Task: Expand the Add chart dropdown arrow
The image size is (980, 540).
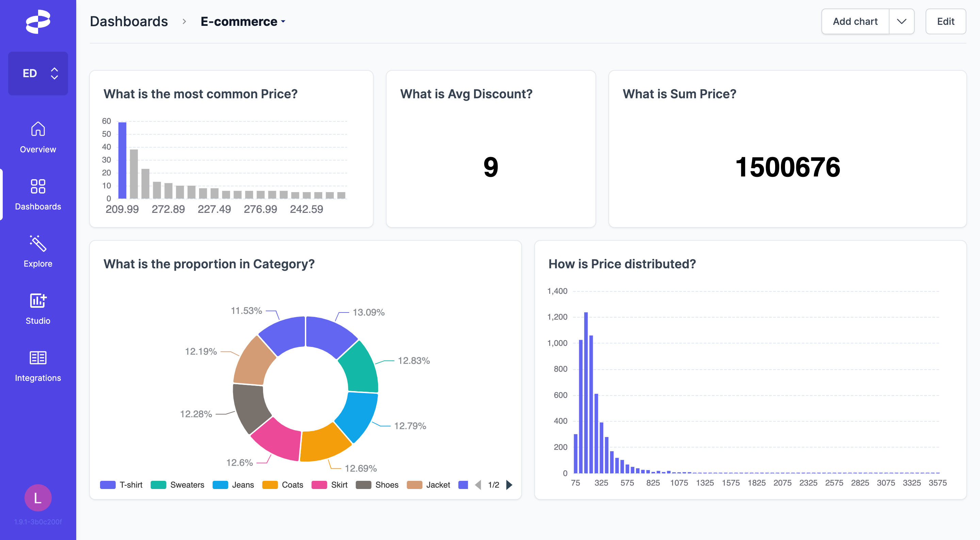Action: coord(901,22)
